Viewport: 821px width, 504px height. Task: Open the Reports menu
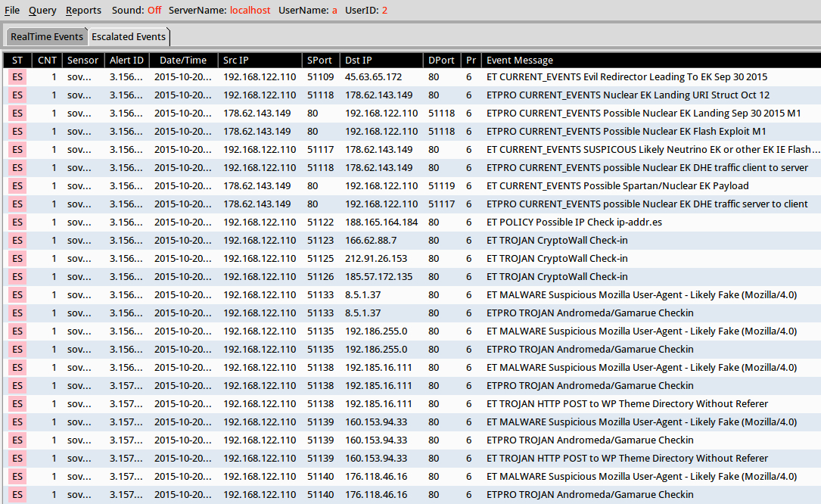click(83, 11)
